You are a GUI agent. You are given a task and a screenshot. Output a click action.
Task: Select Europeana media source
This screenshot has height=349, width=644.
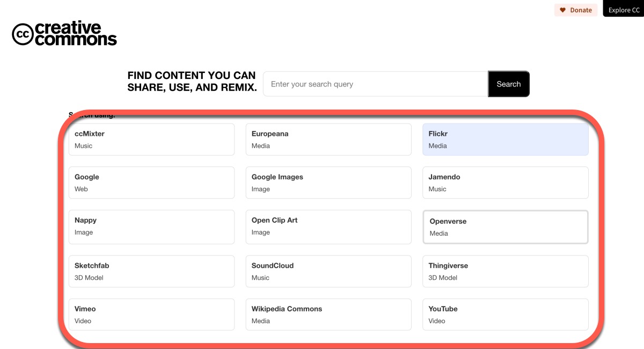click(x=328, y=140)
